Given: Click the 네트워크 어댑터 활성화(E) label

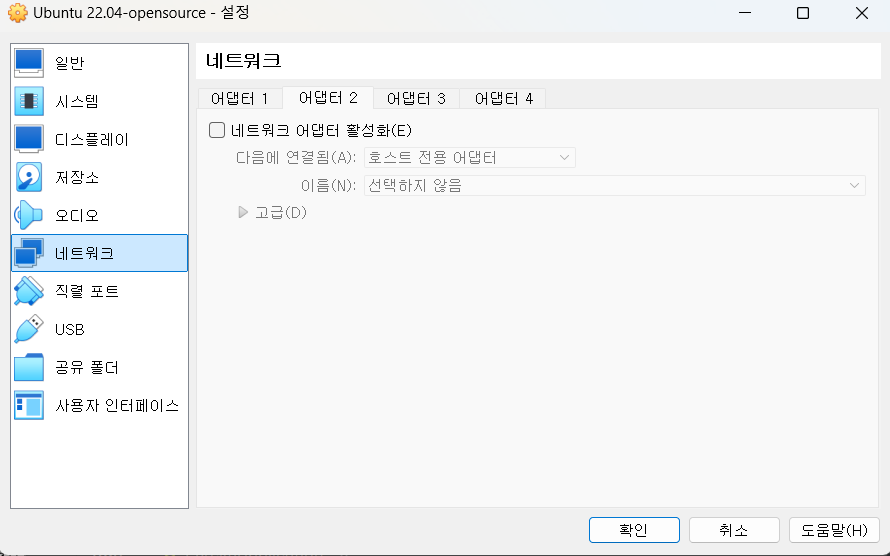Looking at the screenshot, I should coord(321,130).
